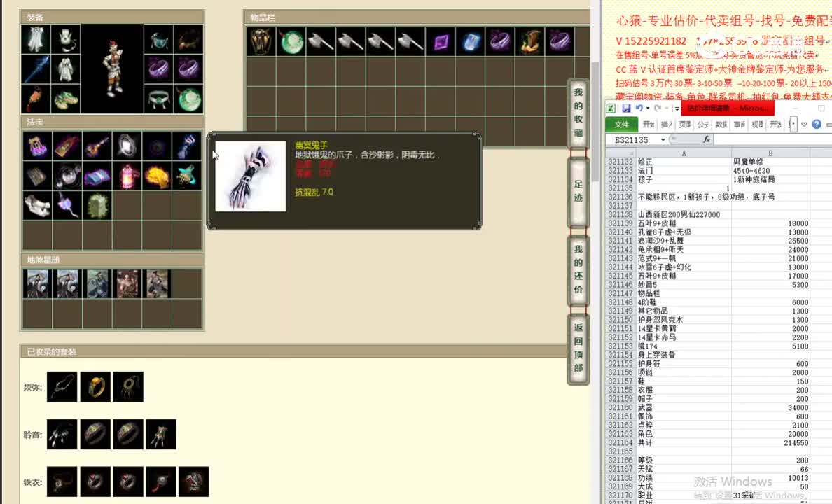832x504 pixels.
Task: Click the gold ring thumbnail in the 须弥 set row
Action: coord(95,387)
